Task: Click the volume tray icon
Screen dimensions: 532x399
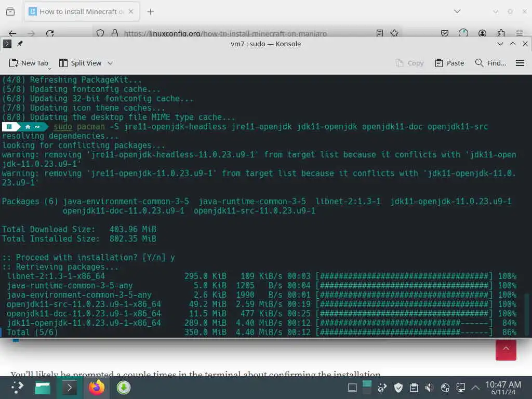Action: point(429,388)
